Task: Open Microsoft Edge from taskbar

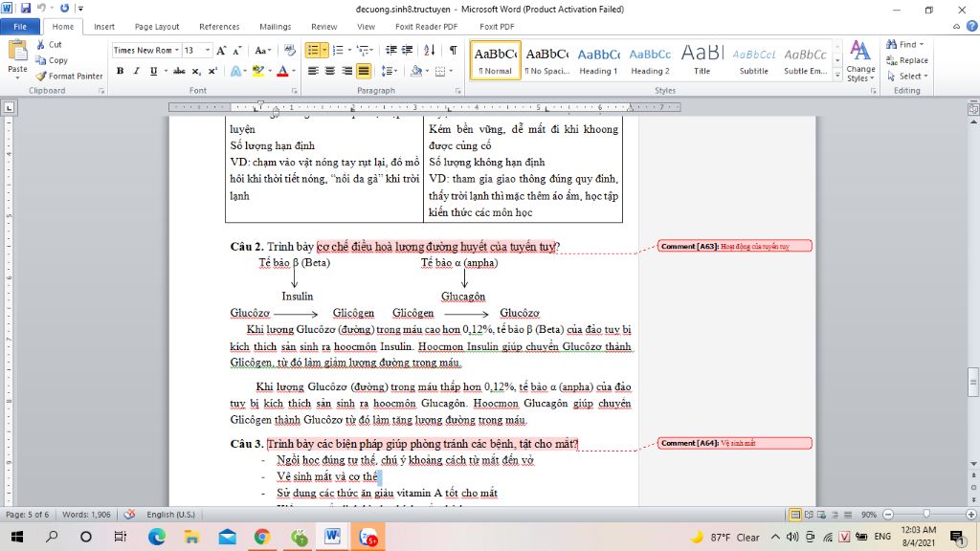Action: click(x=157, y=537)
